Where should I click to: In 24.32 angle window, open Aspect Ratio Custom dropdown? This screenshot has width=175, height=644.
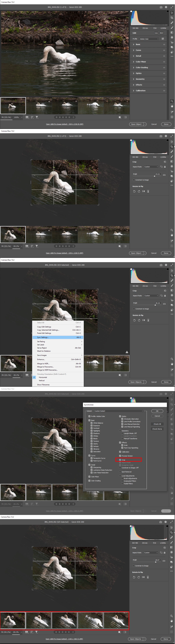(151, 167)
